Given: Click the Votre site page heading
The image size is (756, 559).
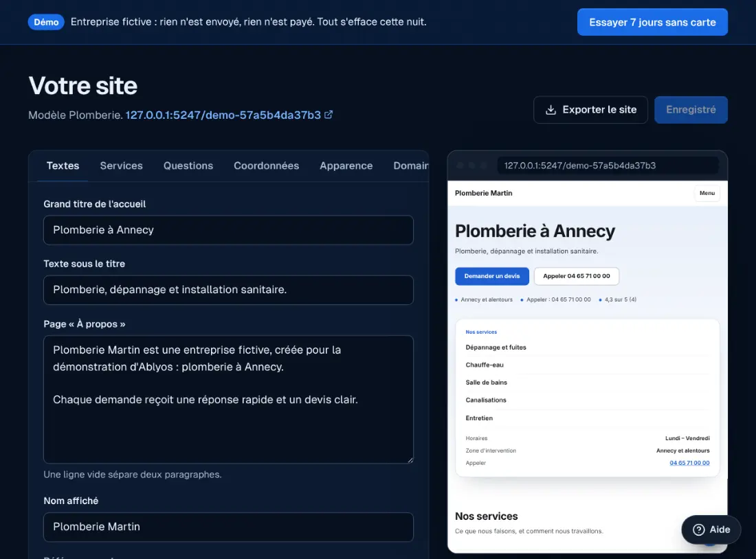Looking at the screenshot, I should [x=83, y=86].
